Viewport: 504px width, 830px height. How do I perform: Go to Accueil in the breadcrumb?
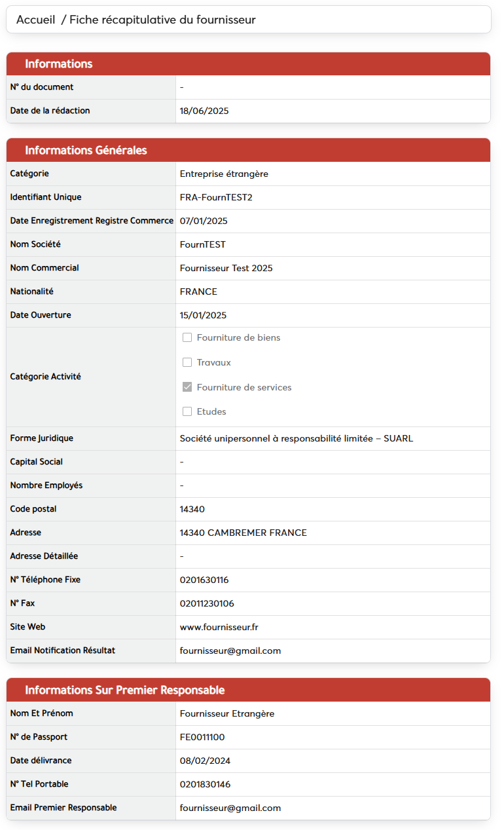pos(35,20)
